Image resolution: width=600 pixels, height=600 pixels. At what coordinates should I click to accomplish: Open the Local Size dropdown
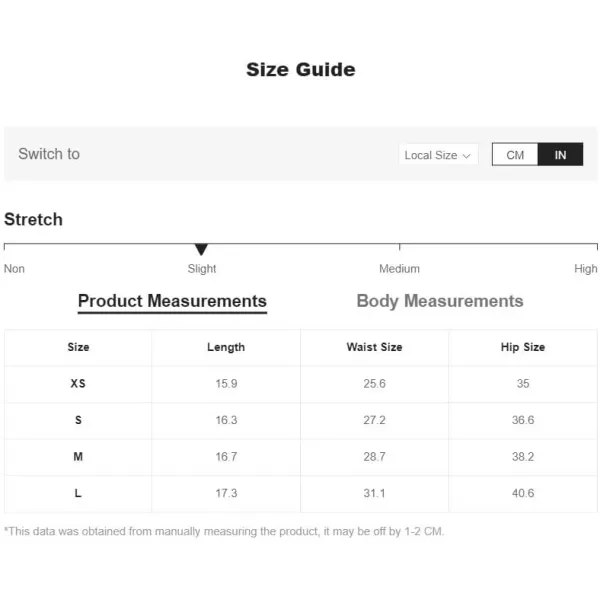438,155
